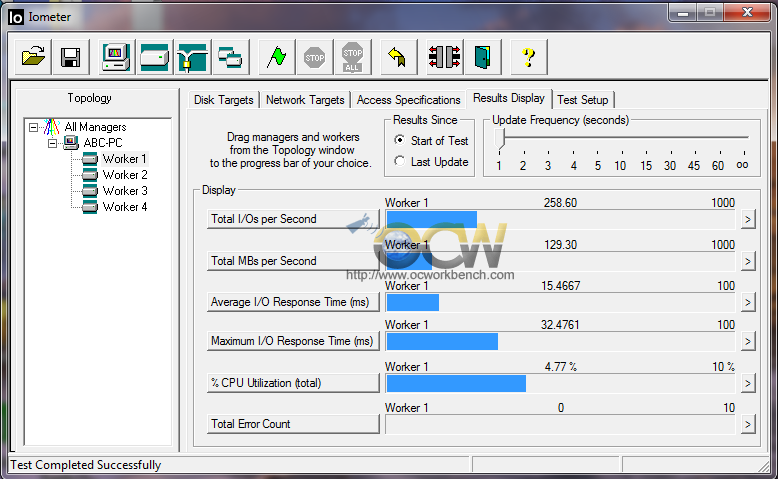Viewport: 778px width, 479px height.
Task: Close the Iometer window
Action: coord(747,13)
